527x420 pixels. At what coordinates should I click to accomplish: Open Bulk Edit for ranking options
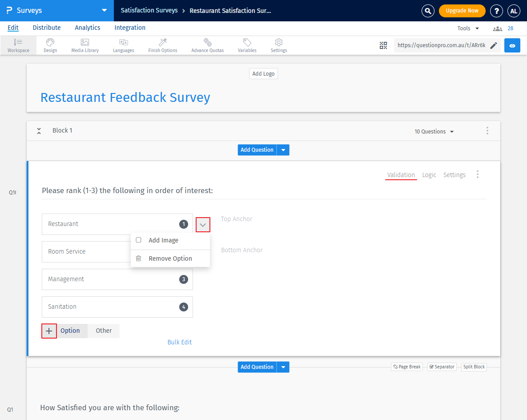(180, 342)
